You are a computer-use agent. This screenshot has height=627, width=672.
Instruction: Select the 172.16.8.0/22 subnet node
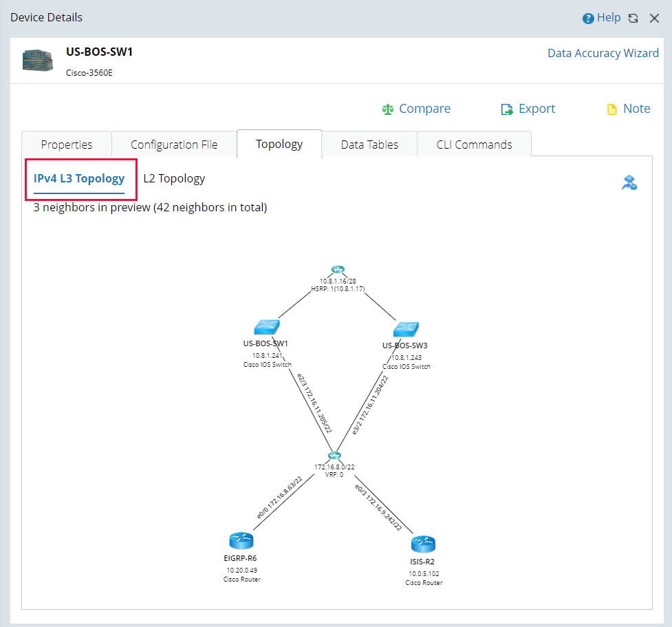coord(334,455)
